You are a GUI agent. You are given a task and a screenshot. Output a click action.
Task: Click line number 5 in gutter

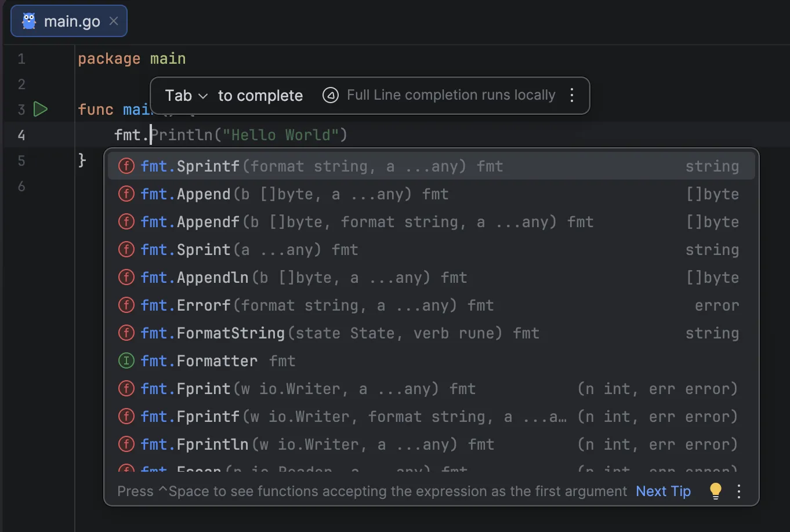pos(21,161)
